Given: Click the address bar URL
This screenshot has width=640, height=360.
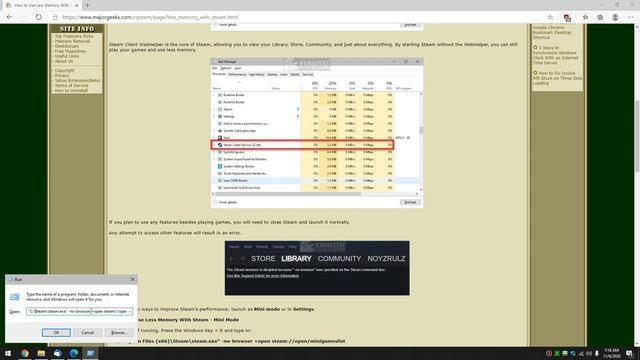Looking at the screenshot, I should point(150,17).
